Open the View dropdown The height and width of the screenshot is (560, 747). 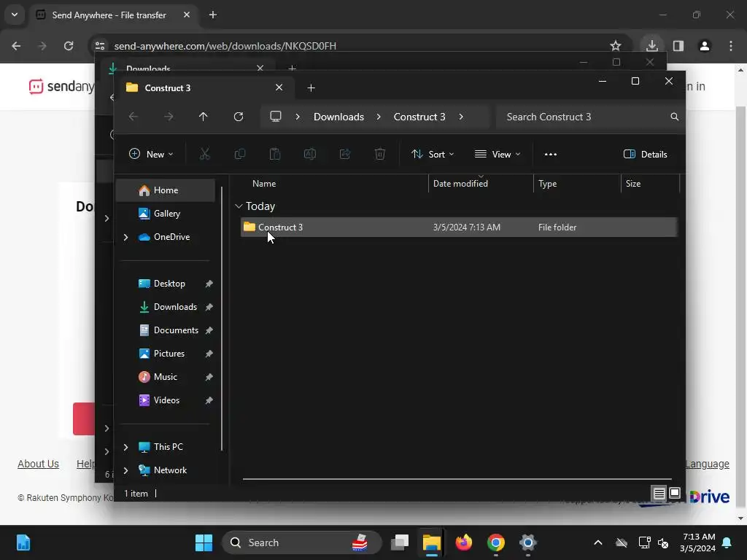tap(498, 155)
